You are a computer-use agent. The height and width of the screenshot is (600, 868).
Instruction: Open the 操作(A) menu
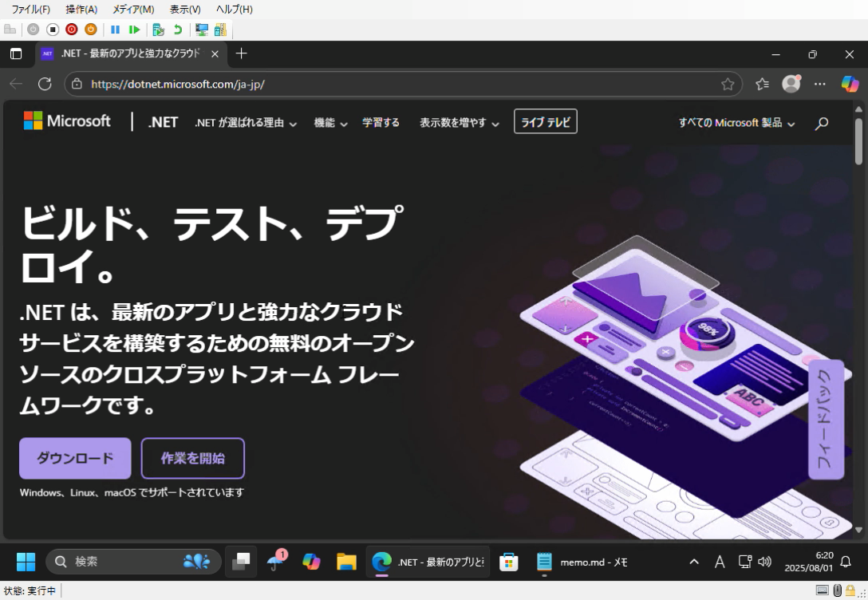pos(81,10)
